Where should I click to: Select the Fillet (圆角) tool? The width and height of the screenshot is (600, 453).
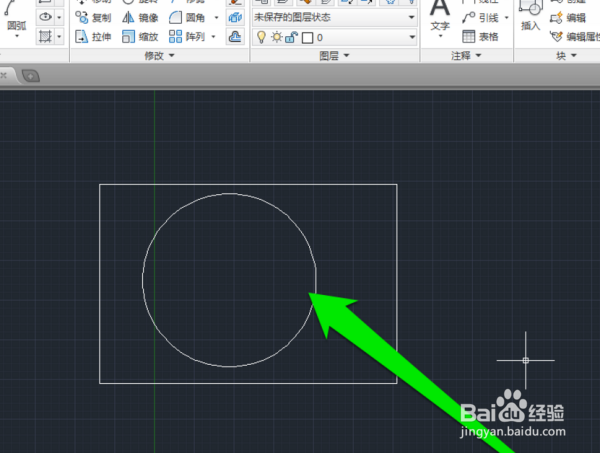pyautogui.click(x=187, y=18)
